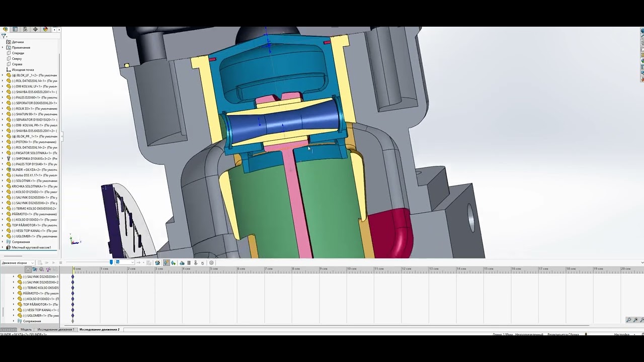Open the ConfigurationManager panel icon

[25, 29]
